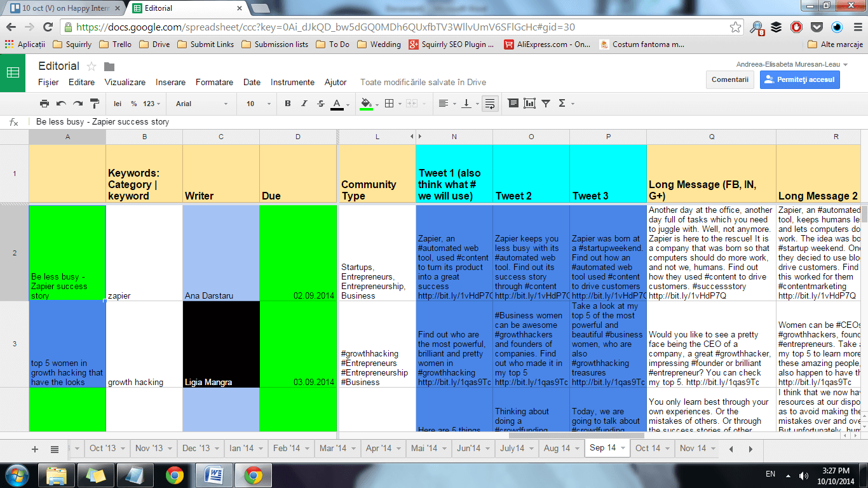The width and height of the screenshot is (868, 488).
Task: Click the Comentarii button
Action: (729, 79)
